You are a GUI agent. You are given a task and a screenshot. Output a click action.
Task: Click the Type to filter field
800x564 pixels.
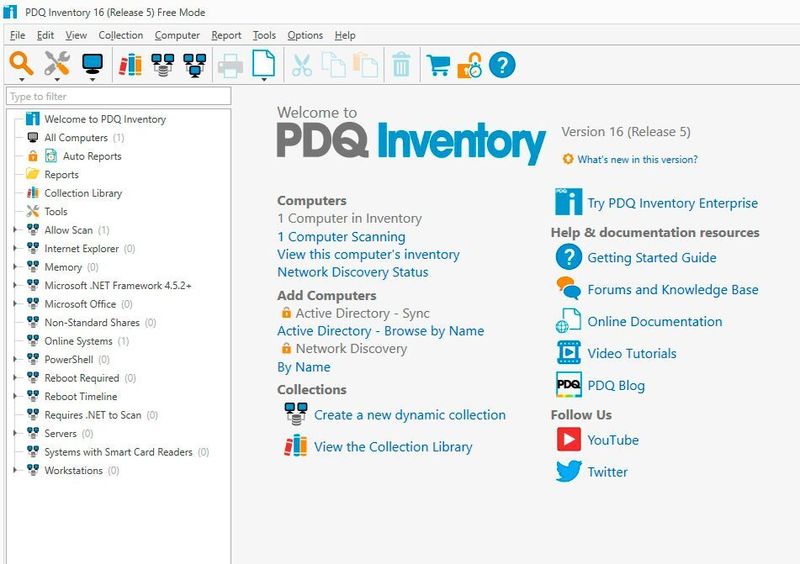118,96
